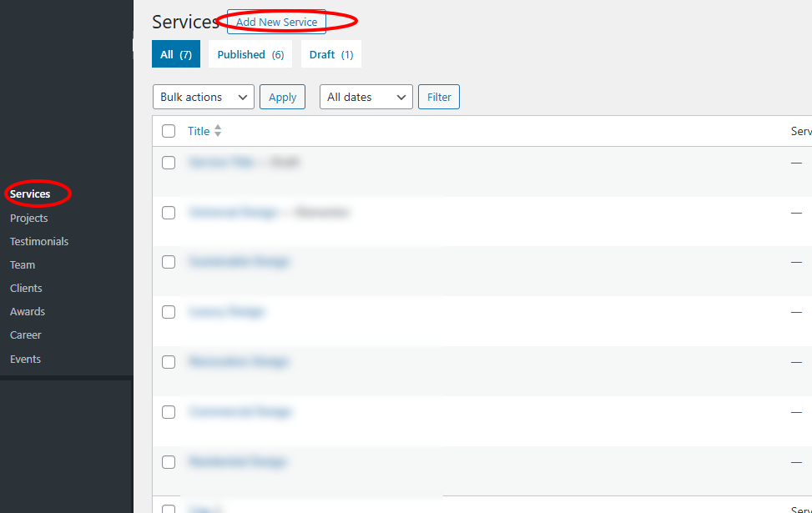The height and width of the screenshot is (513, 812).
Task: Open the Team menu item
Action: click(23, 264)
